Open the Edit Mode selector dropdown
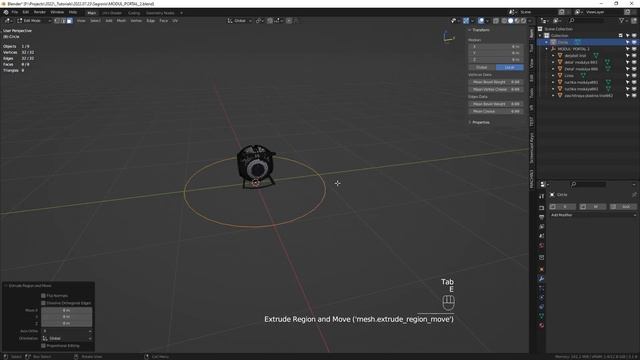Screen dimensions: 640x360 click(x=34, y=20)
